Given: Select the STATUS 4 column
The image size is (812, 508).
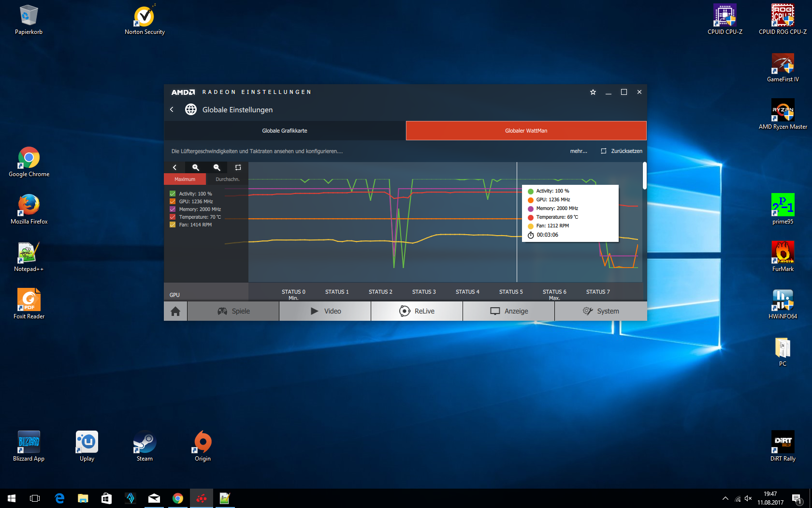Looking at the screenshot, I should pos(467,292).
